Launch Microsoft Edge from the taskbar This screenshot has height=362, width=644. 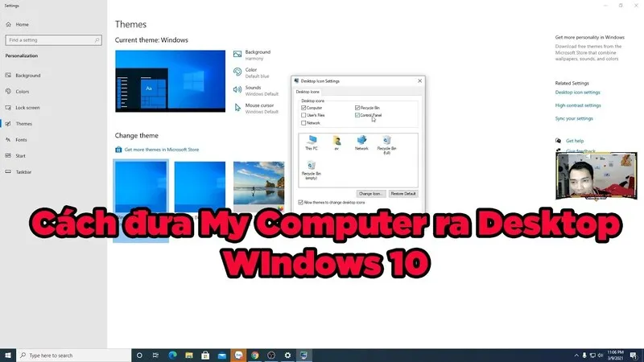tap(172, 356)
